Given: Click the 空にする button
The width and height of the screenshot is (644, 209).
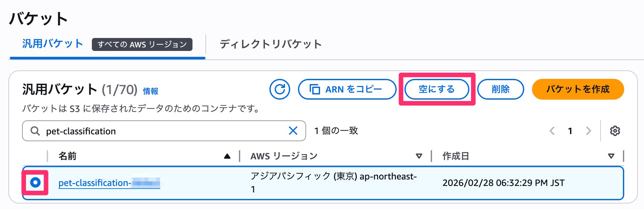Looking at the screenshot, I should pos(437,89).
